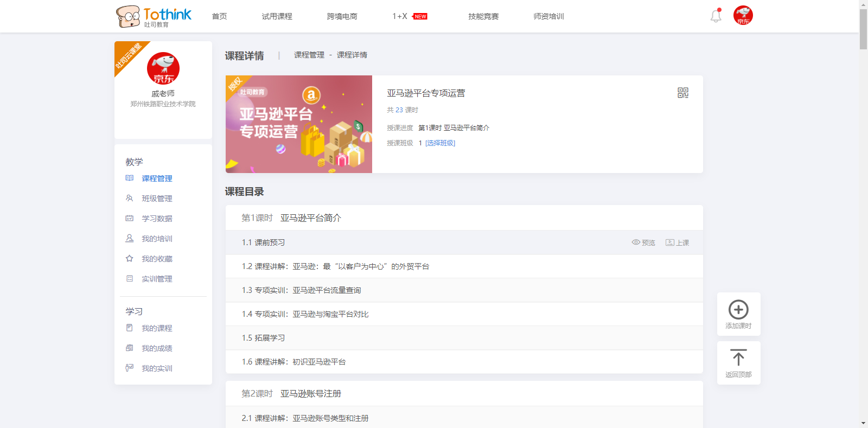868x428 pixels.
Task: Select lesson 1.3 亚马逊平台流量查询
Action: (464, 290)
